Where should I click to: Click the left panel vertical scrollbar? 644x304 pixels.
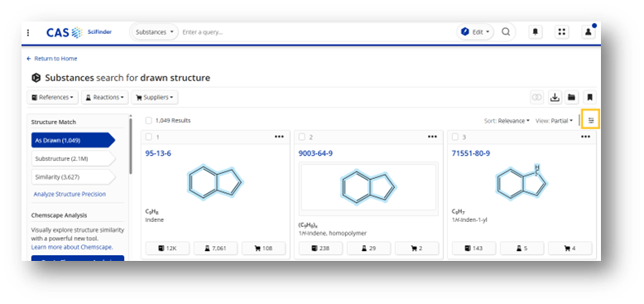tap(131, 146)
